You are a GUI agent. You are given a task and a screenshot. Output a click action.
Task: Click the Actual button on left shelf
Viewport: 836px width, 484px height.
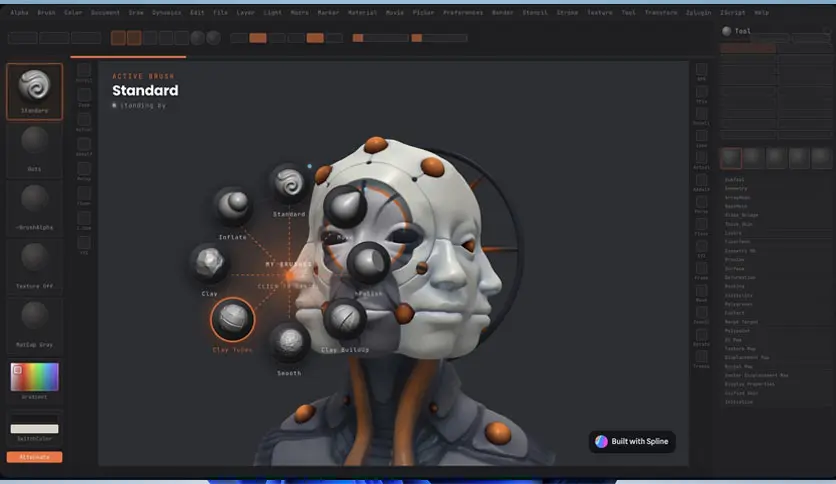[x=84, y=122]
